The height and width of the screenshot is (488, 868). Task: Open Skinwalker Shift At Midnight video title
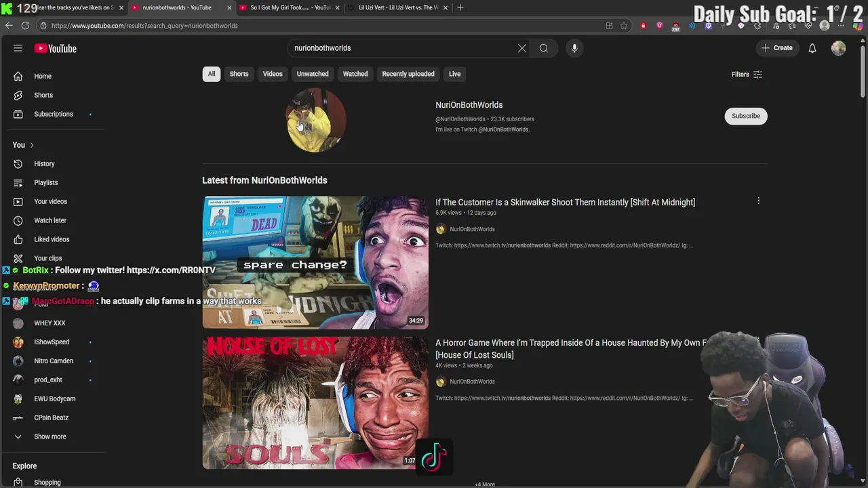pyautogui.click(x=565, y=202)
